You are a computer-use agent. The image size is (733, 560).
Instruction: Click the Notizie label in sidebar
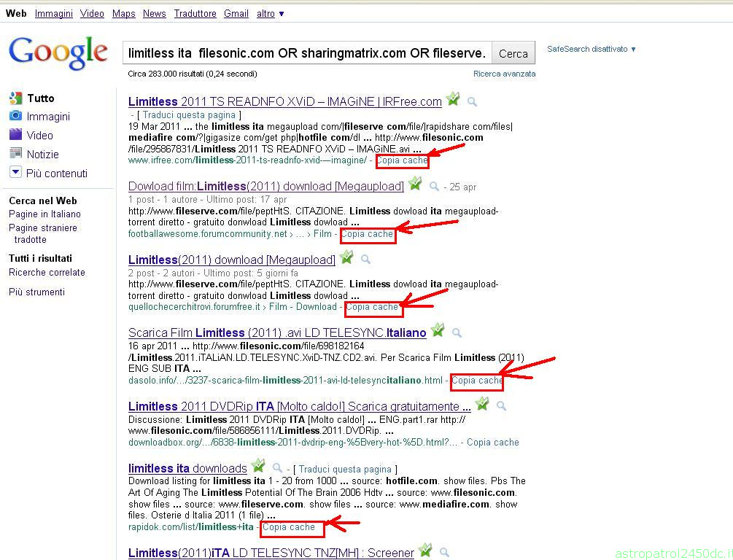pyautogui.click(x=42, y=155)
